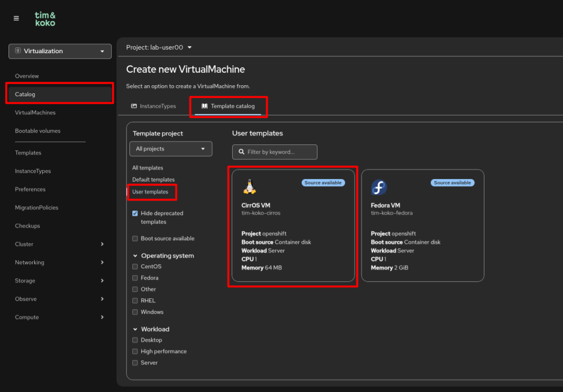Enable Boot source available filter
This screenshot has height=392, width=563.
[135, 239]
